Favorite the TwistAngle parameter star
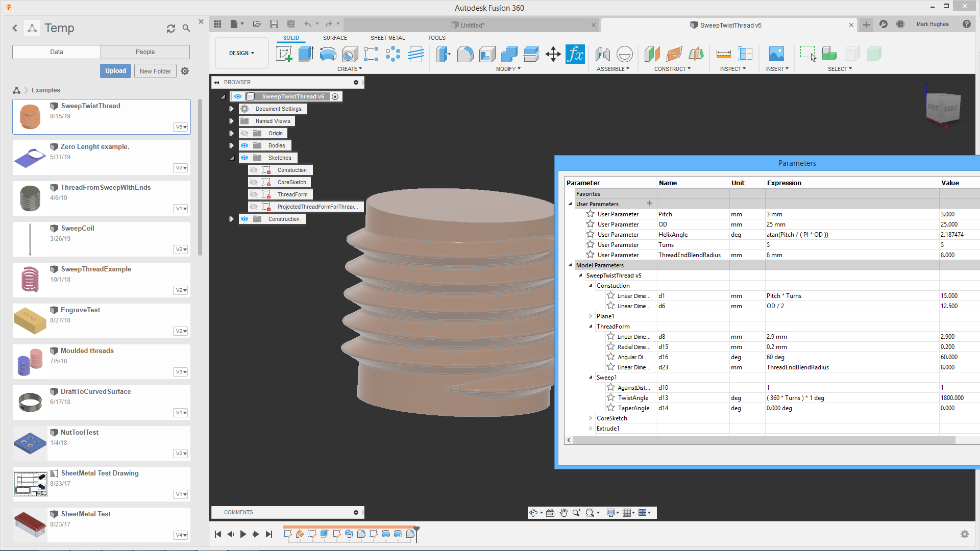 [611, 397]
